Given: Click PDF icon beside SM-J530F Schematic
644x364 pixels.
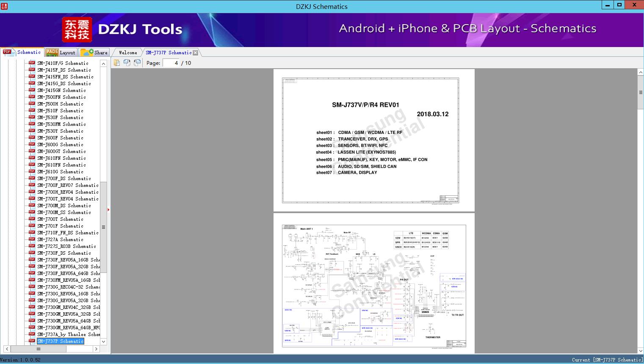Looking at the screenshot, I should [x=32, y=117].
